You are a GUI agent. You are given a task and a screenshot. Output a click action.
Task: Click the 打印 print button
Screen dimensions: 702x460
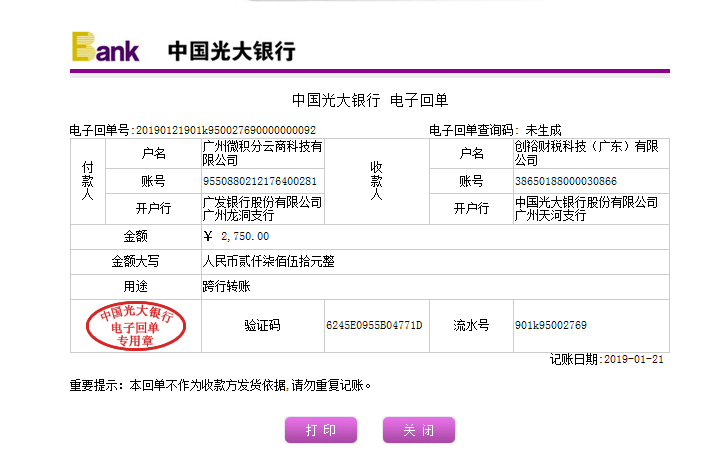click(321, 430)
